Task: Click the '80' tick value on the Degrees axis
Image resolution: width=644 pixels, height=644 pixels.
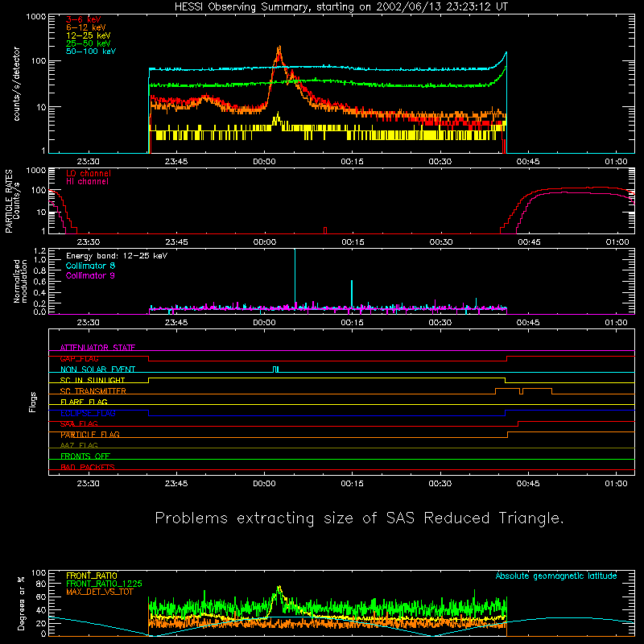Action: (x=41, y=584)
